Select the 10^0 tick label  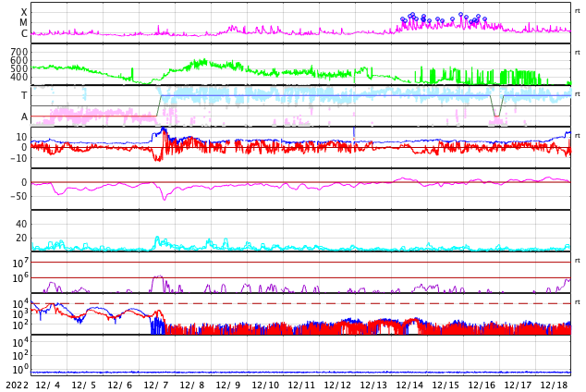point(20,370)
